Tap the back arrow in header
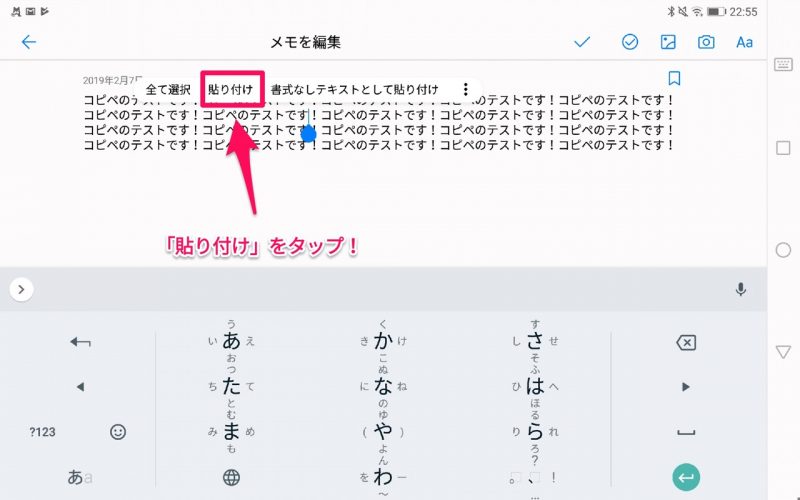 pos(28,42)
